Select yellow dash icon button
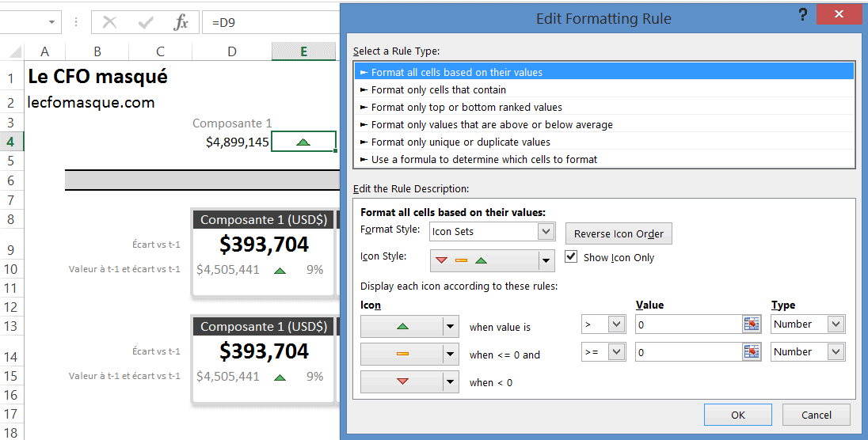Image resolution: width=868 pixels, height=440 pixels. pyautogui.click(x=401, y=355)
